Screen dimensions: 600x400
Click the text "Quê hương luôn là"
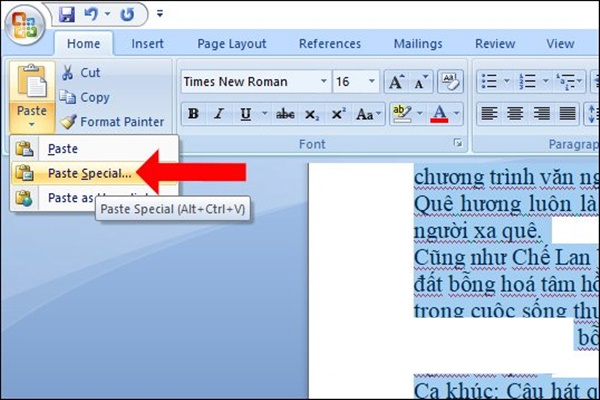pyautogui.click(x=506, y=204)
